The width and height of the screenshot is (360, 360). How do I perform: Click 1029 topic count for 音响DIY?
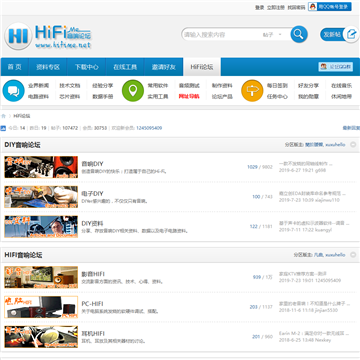(252, 167)
